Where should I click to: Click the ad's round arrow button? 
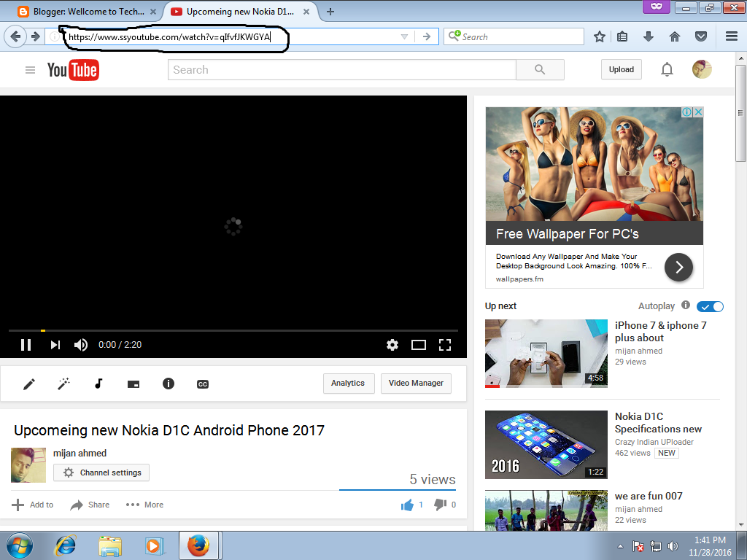[x=678, y=267]
